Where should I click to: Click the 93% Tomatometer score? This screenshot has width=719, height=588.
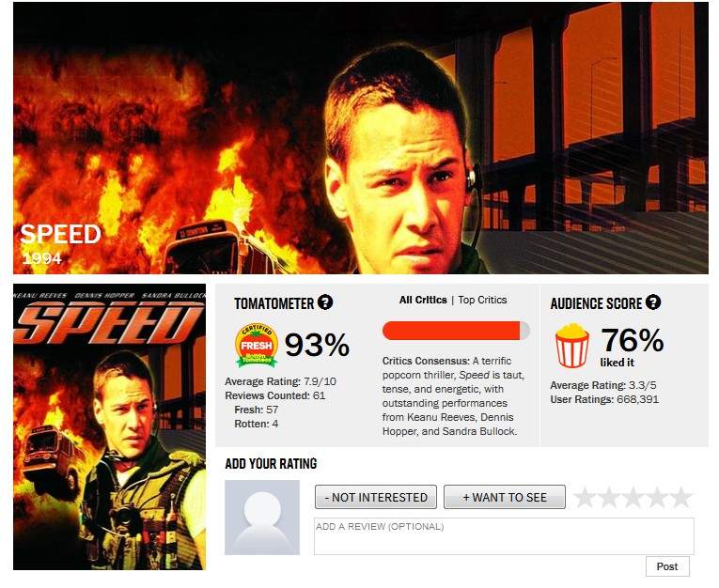tap(317, 345)
